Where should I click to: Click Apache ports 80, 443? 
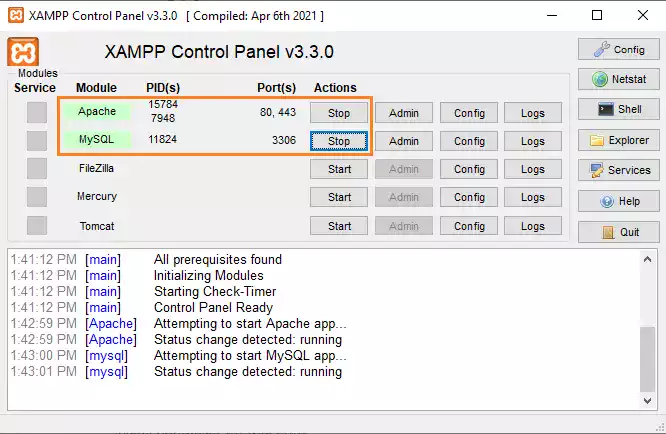(x=278, y=112)
